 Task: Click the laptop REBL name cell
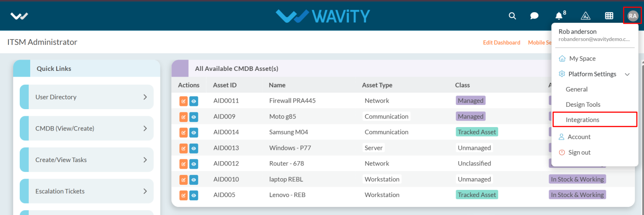pyautogui.click(x=286, y=180)
